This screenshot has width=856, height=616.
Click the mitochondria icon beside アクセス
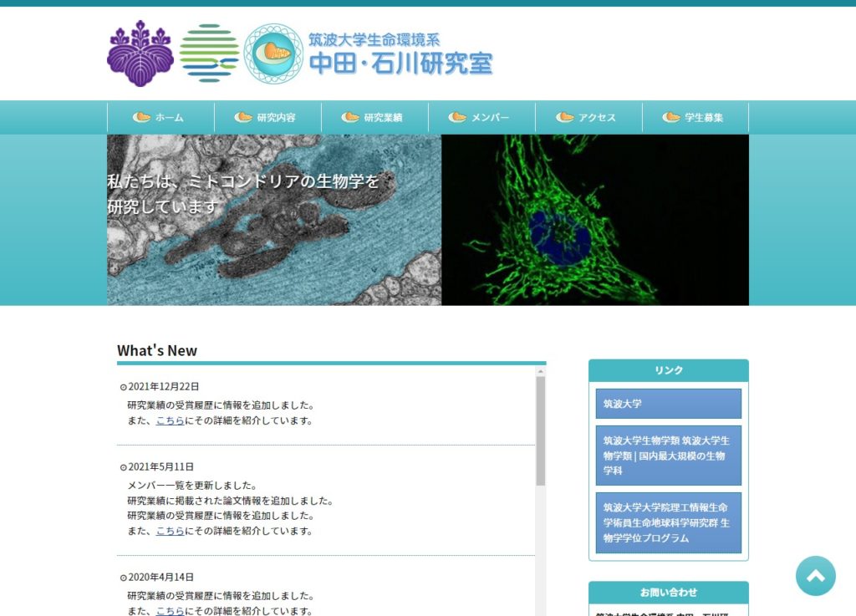point(565,117)
